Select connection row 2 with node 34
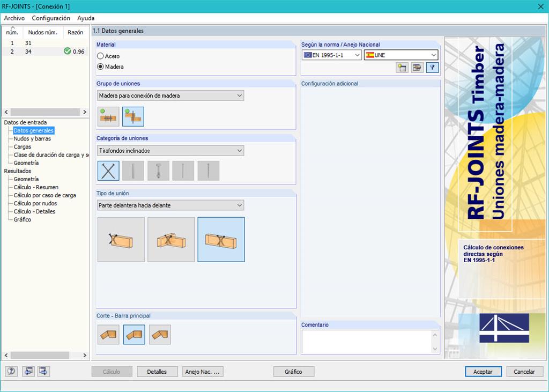This screenshot has height=392, width=549. [x=45, y=51]
